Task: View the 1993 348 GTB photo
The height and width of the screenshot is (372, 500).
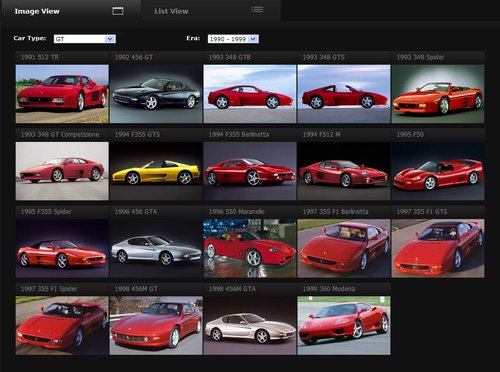Action: pos(250,94)
